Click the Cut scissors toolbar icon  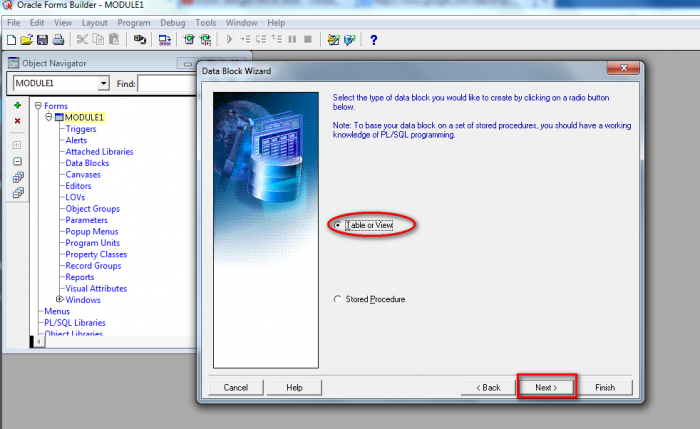[x=82, y=40]
